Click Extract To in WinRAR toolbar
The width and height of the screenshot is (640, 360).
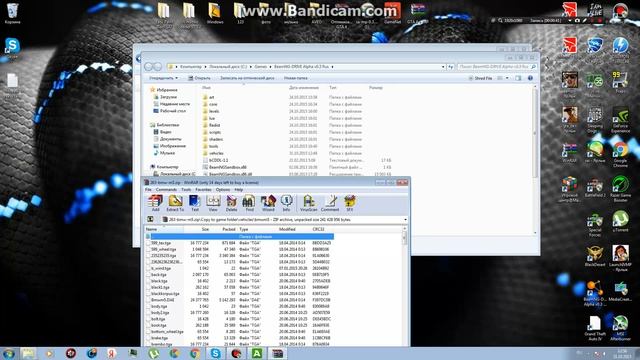(175, 203)
